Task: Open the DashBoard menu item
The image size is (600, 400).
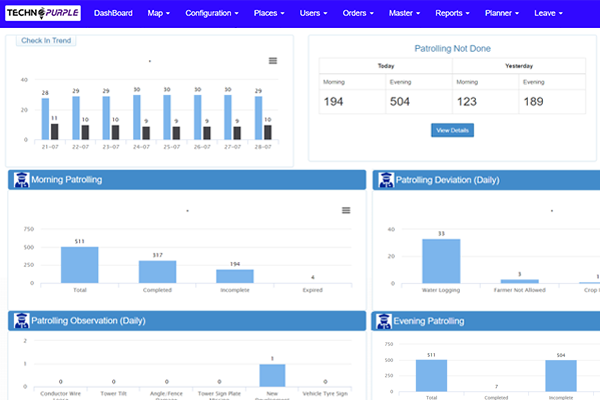Action: (x=113, y=13)
